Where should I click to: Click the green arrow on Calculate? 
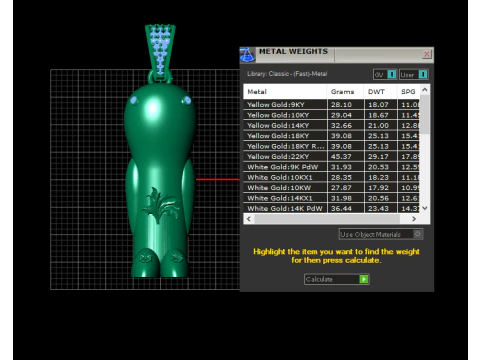click(364, 279)
